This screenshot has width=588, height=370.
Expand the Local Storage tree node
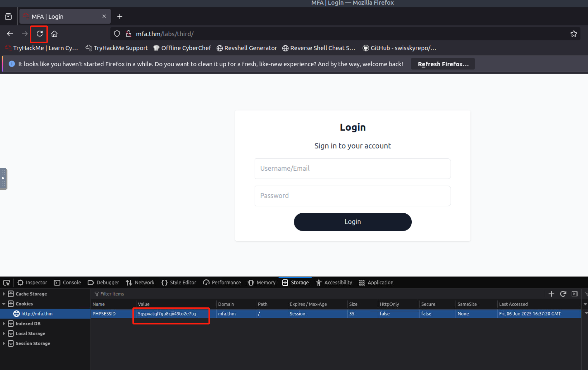pyautogui.click(x=4, y=334)
